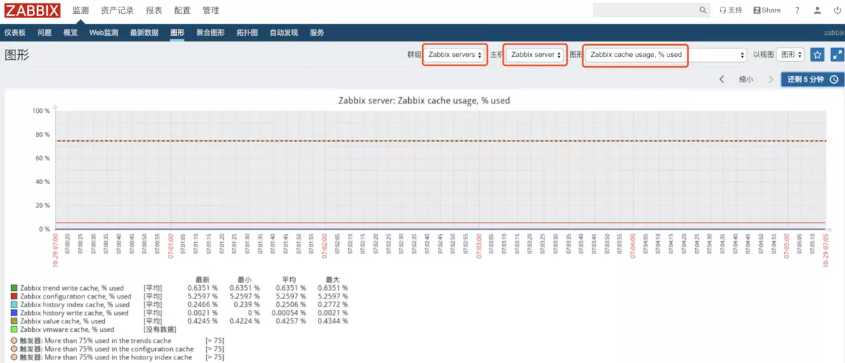Click the light green vmware cache swatch

14,329
